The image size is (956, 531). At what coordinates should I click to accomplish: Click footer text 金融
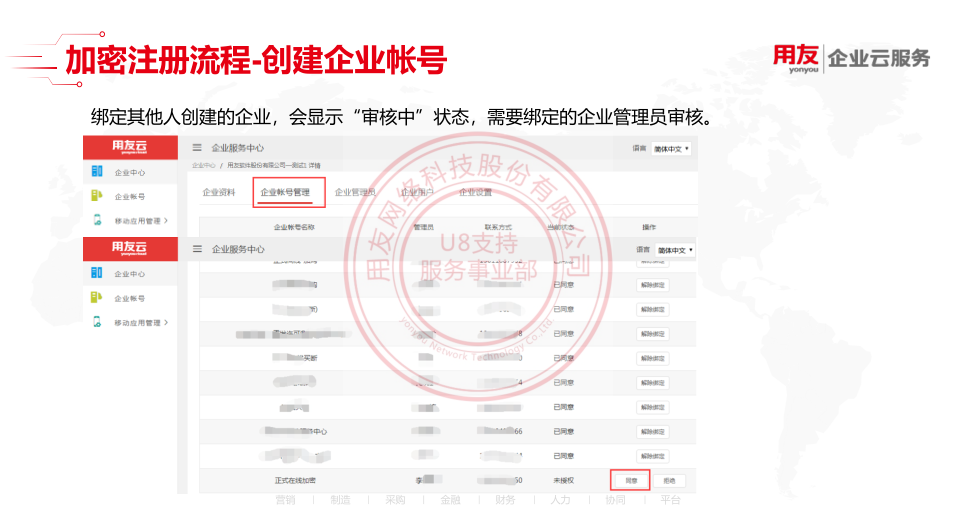tap(451, 500)
